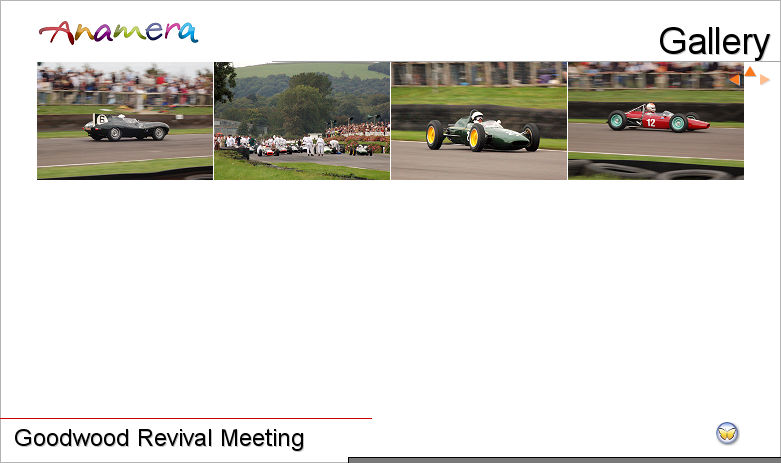Click the number 12 on the red car
The image size is (781, 463).
coord(650,122)
